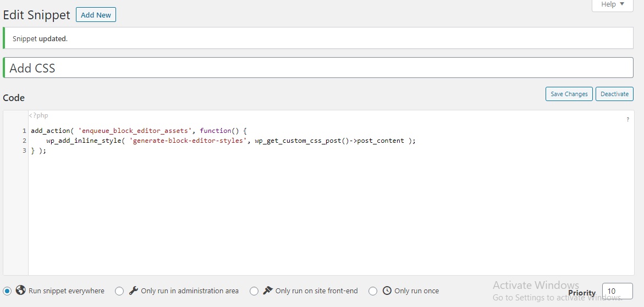
Task: Select Only run once radio button
Action: coord(372,291)
